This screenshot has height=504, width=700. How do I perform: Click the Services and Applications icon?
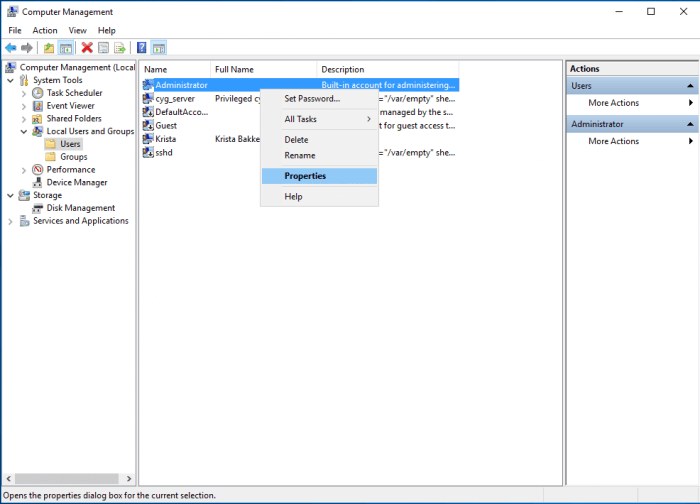click(x=25, y=221)
